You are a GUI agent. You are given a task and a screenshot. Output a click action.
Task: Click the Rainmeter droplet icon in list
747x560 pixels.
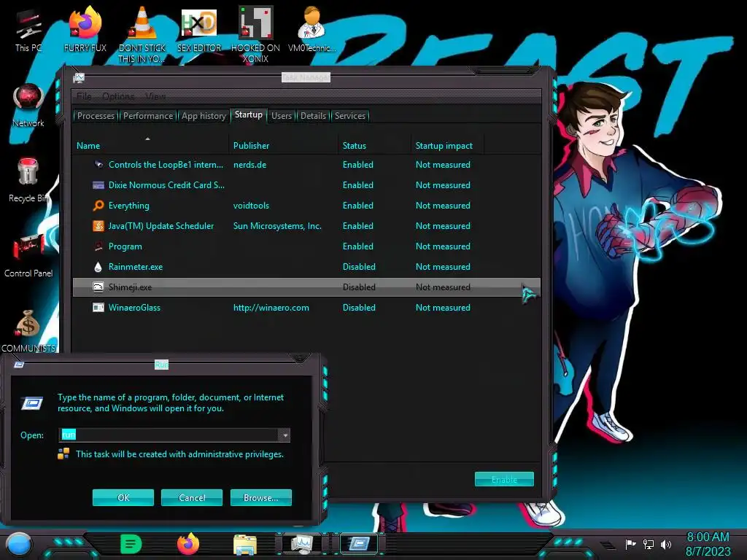[x=98, y=267]
